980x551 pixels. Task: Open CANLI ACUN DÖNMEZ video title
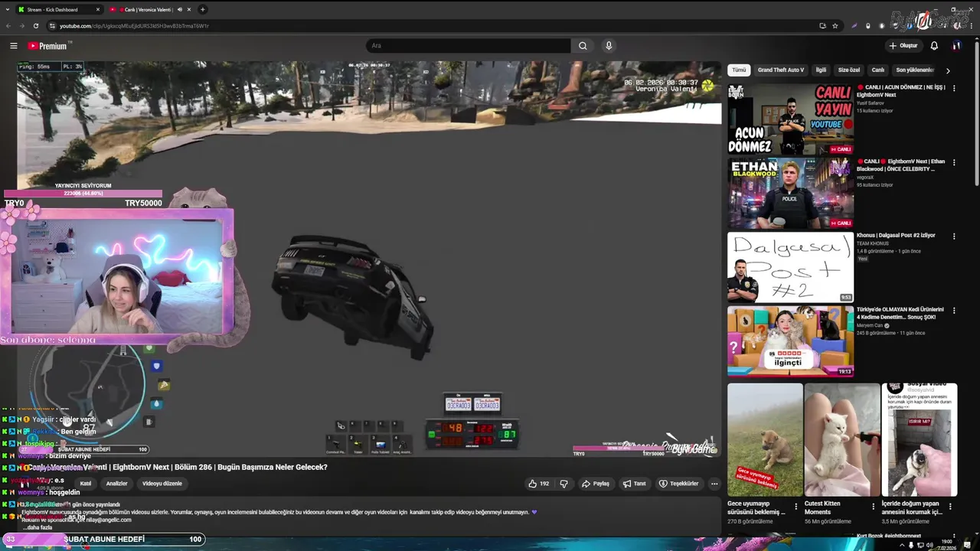tap(901, 91)
